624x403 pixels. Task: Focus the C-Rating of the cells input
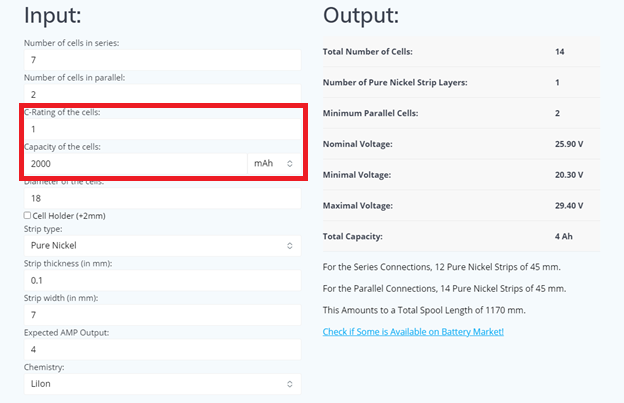point(161,129)
